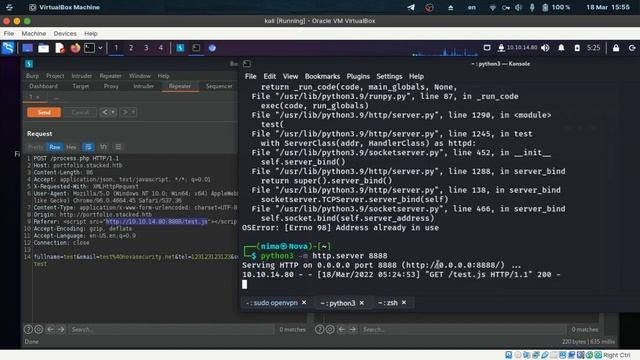The width and height of the screenshot is (640, 360).
Task: Open the Konsole Settings menu
Action: point(389,76)
